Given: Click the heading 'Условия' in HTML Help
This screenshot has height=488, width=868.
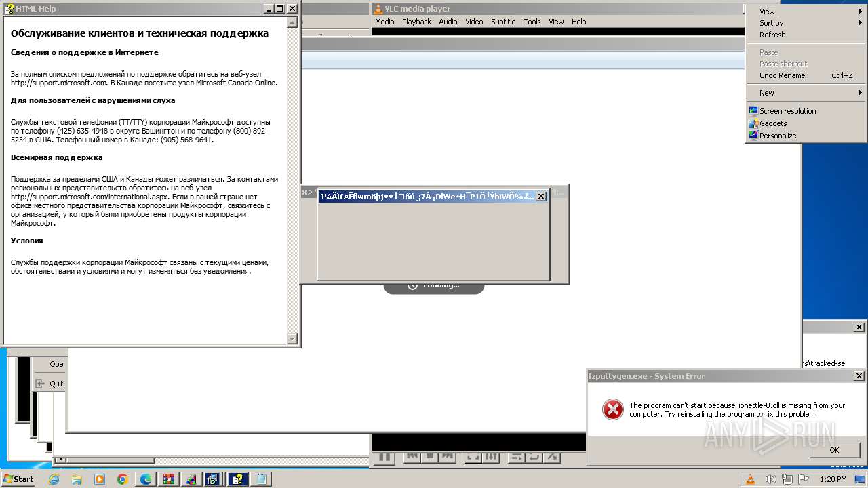Looking at the screenshot, I should tap(27, 241).
